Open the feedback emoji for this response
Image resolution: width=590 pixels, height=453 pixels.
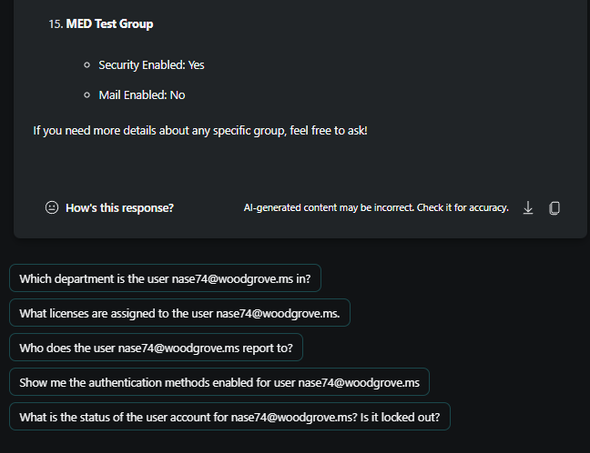click(52, 208)
